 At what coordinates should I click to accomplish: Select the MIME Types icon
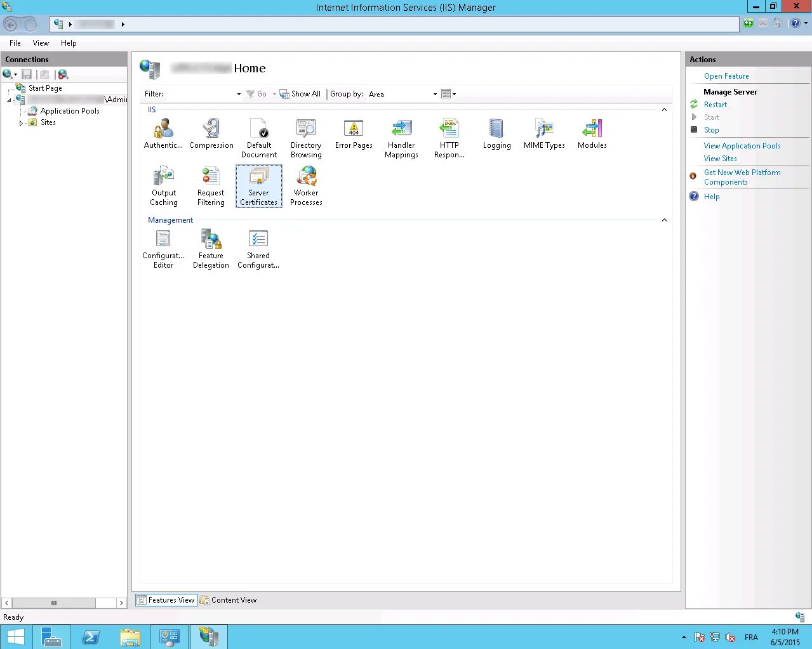544,134
